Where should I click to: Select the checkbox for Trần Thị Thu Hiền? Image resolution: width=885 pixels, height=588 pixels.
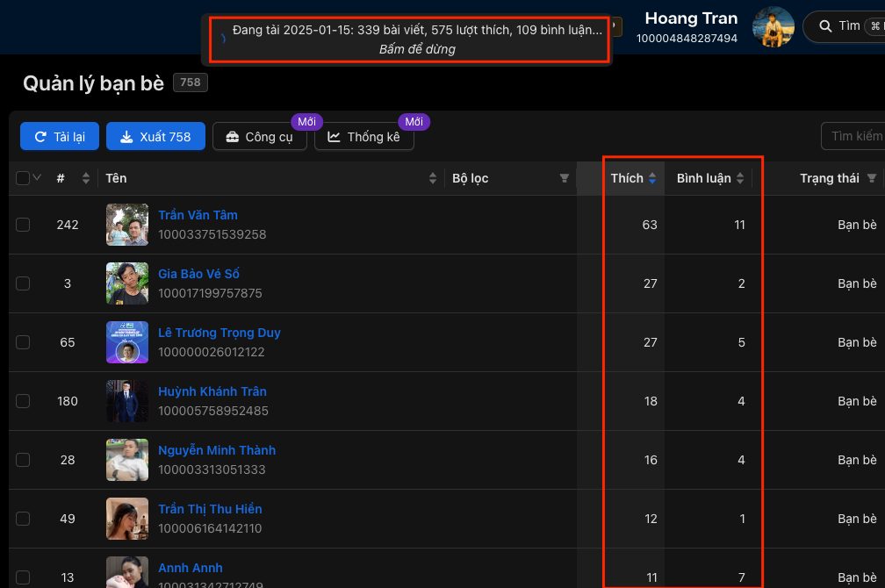click(x=23, y=519)
